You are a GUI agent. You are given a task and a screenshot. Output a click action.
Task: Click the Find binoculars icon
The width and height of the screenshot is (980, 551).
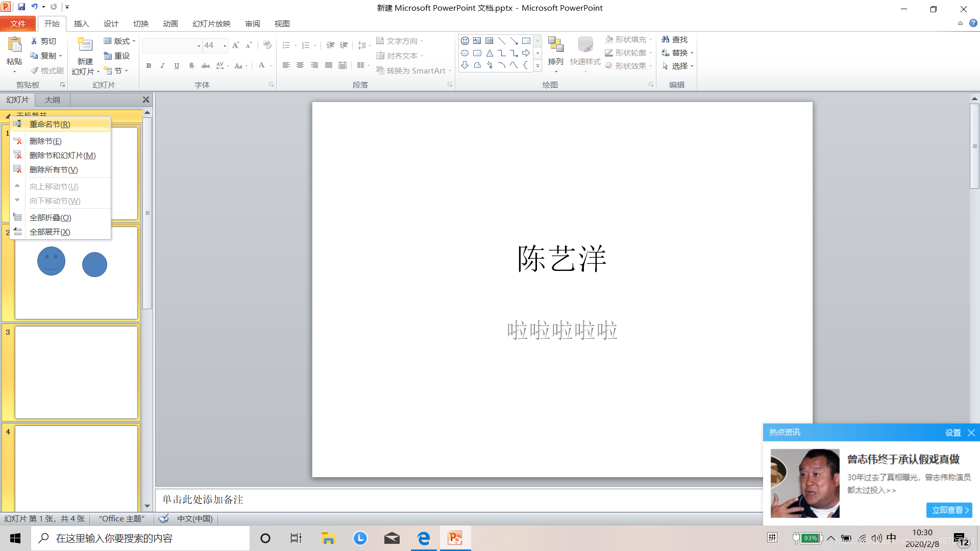click(x=666, y=39)
